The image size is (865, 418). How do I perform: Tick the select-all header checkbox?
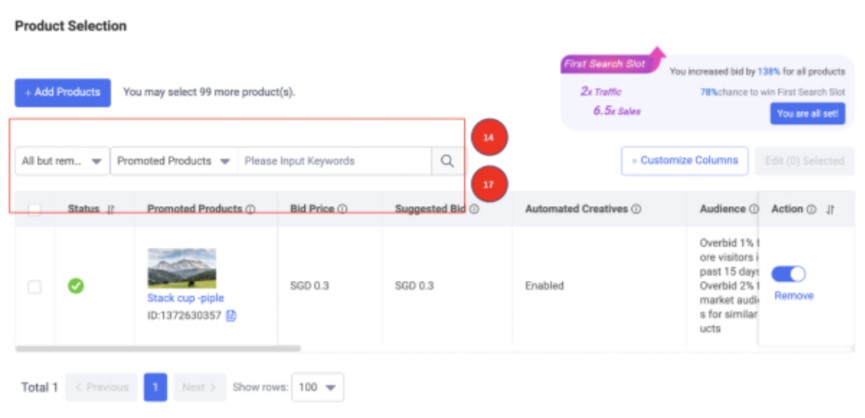pyautogui.click(x=35, y=210)
